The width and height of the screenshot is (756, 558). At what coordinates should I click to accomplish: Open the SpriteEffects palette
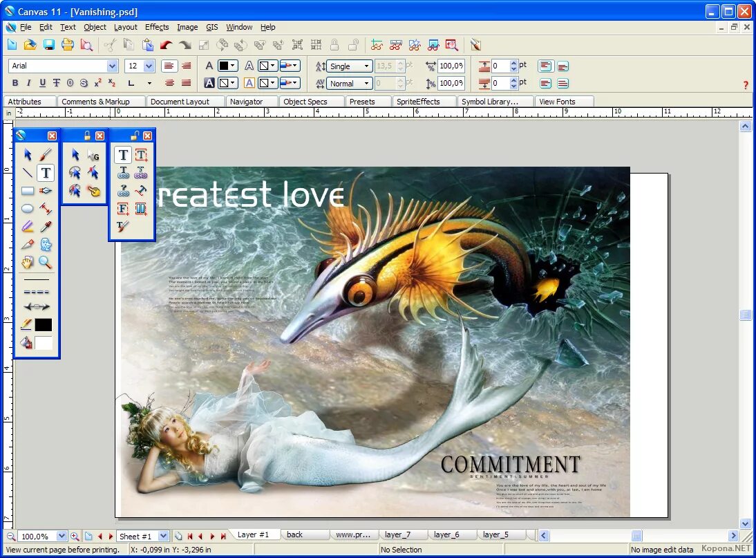coord(424,101)
